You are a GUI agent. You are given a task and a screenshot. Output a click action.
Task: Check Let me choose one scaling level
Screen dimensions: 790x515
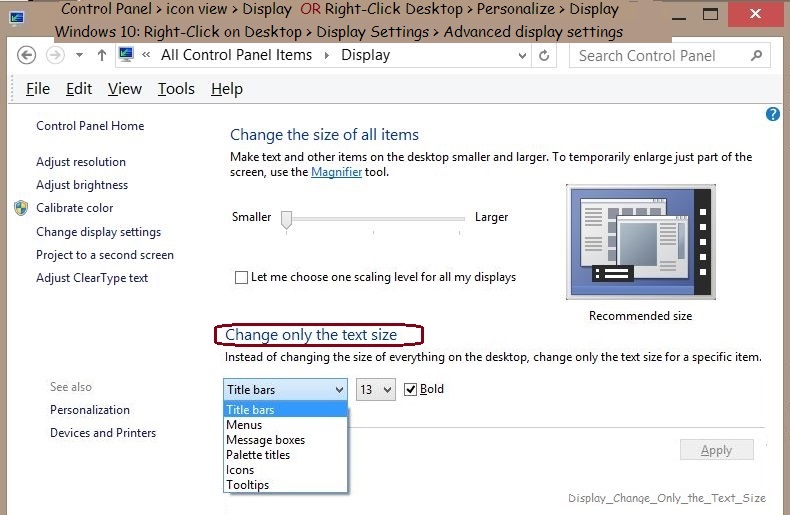(241, 277)
